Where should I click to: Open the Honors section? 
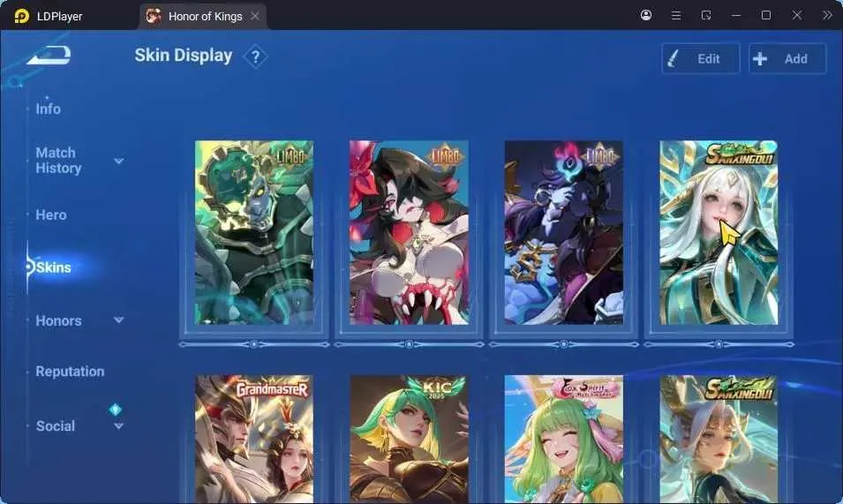tap(58, 320)
